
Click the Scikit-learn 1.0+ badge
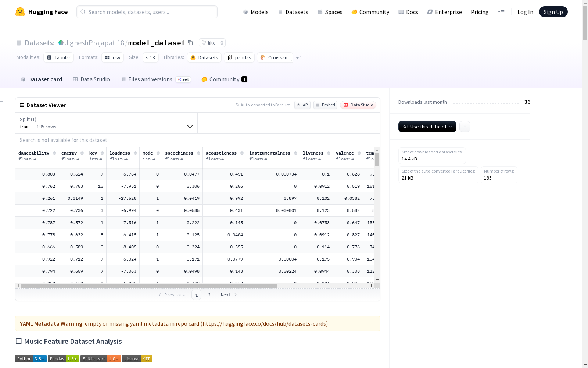point(101,359)
